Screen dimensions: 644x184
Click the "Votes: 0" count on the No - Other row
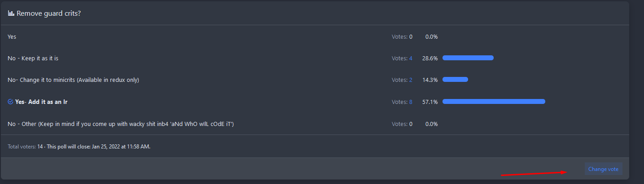402,124
